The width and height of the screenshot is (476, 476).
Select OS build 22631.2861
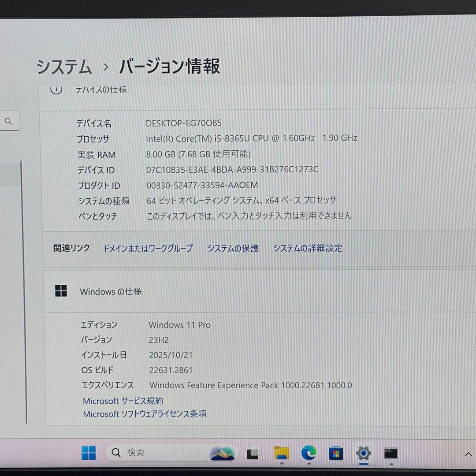point(171,370)
